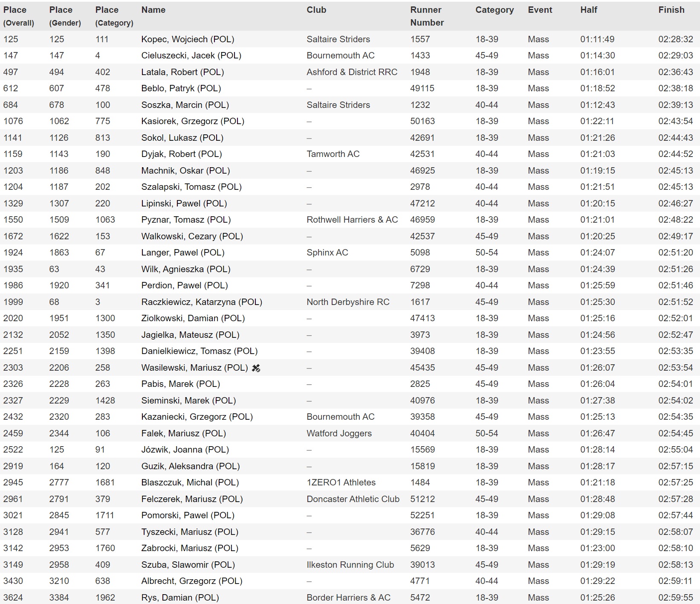The image size is (700, 604).
Task: Select Raczkiewicz, Katarzyna (POL)
Action: pos(202,302)
